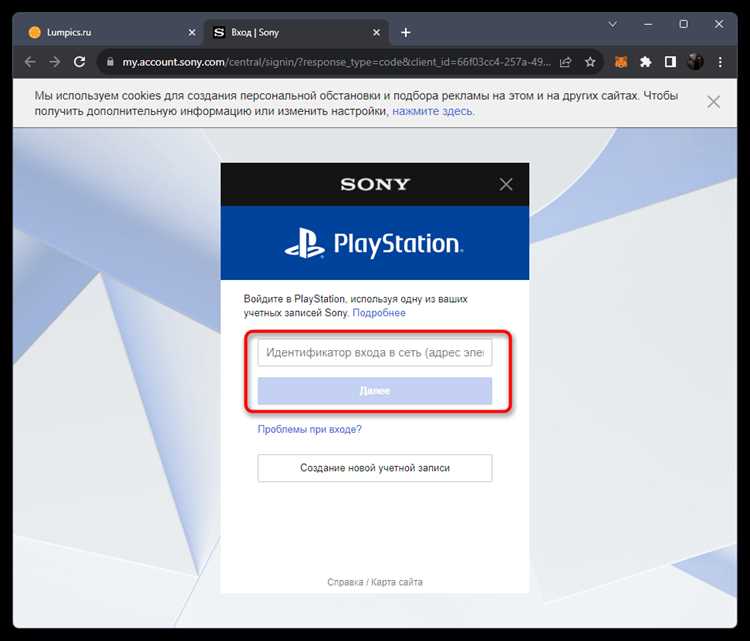Click the Далее button

pyautogui.click(x=375, y=391)
